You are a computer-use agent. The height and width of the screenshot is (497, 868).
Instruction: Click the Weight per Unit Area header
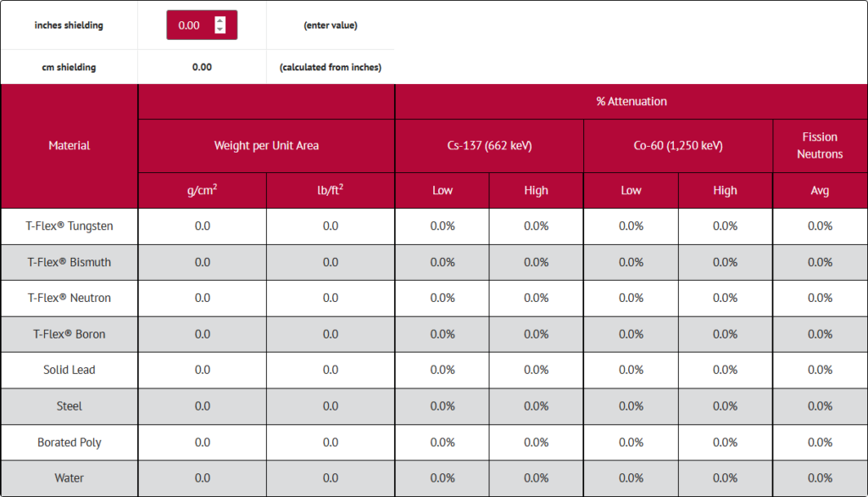pyautogui.click(x=266, y=146)
